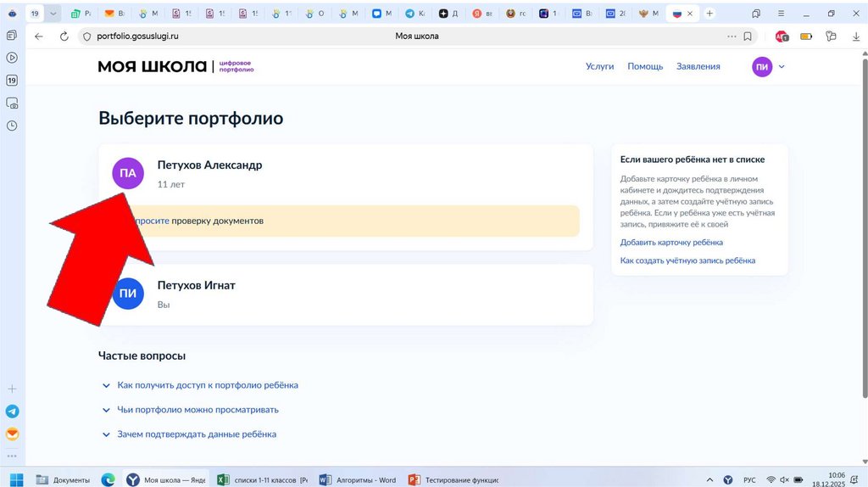This screenshot has height=487, width=868.
Task: Select the Петухов Игнат portfolio name
Action: [197, 285]
